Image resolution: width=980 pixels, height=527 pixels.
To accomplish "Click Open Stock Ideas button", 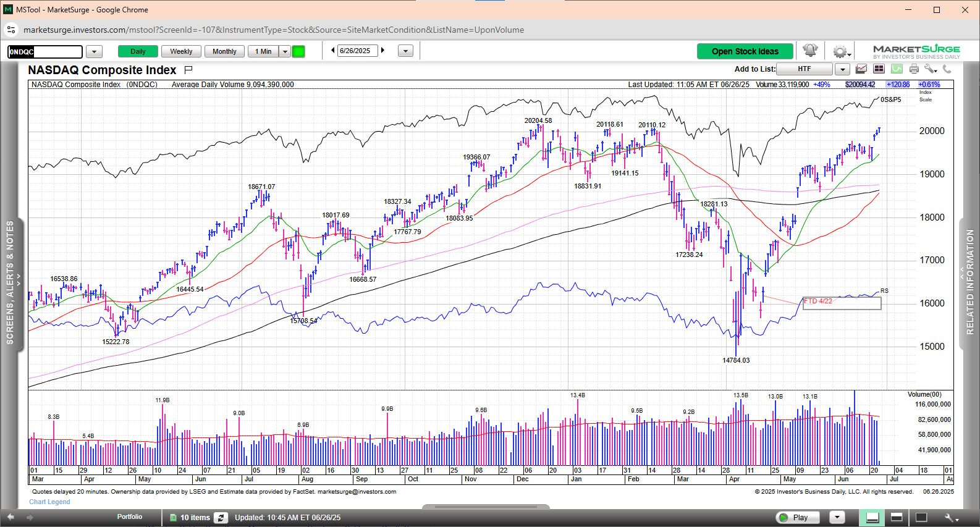I will click(745, 51).
